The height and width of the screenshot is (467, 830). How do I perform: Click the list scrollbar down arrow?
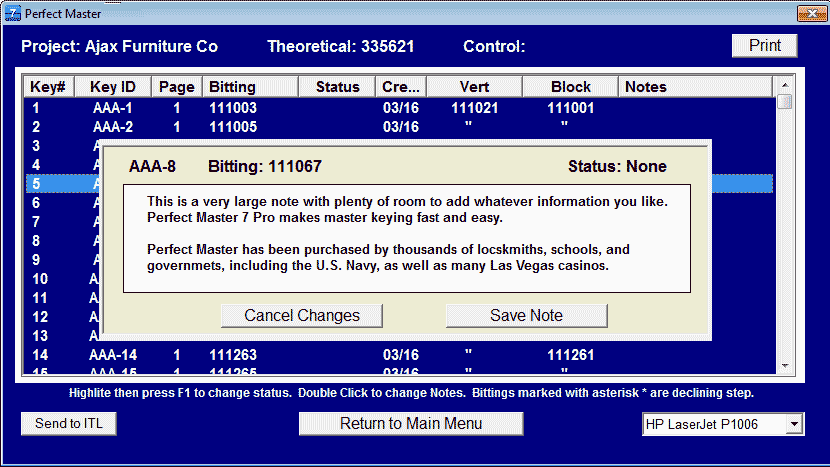tap(785, 366)
